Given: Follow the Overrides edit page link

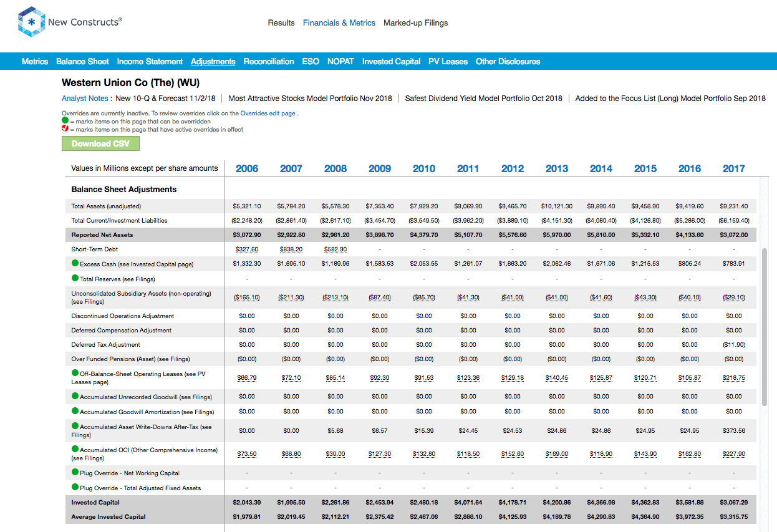Looking at the screenshot, I should tap(268, 114).
